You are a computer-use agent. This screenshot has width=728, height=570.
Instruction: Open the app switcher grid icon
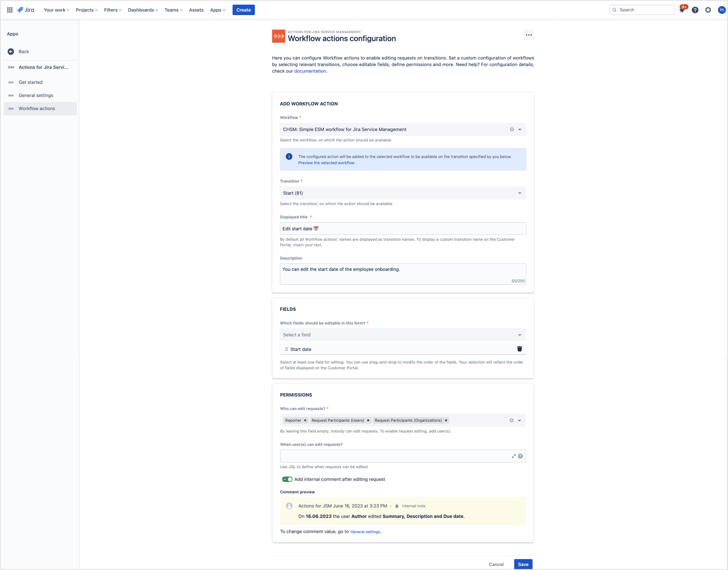click(x=10, y=10)
